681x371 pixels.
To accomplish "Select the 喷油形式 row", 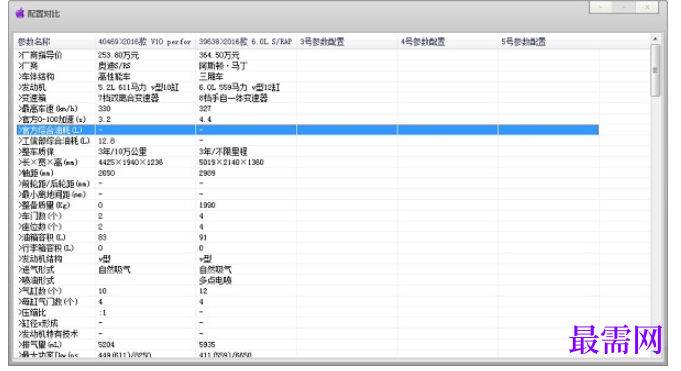I will (307, 280).
